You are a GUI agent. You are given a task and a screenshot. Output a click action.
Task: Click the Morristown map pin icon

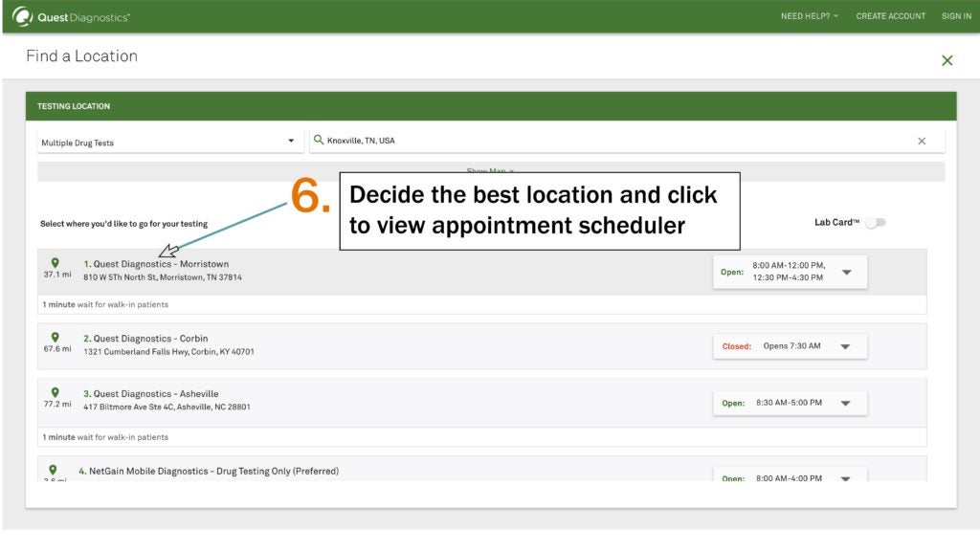point(55,263)
